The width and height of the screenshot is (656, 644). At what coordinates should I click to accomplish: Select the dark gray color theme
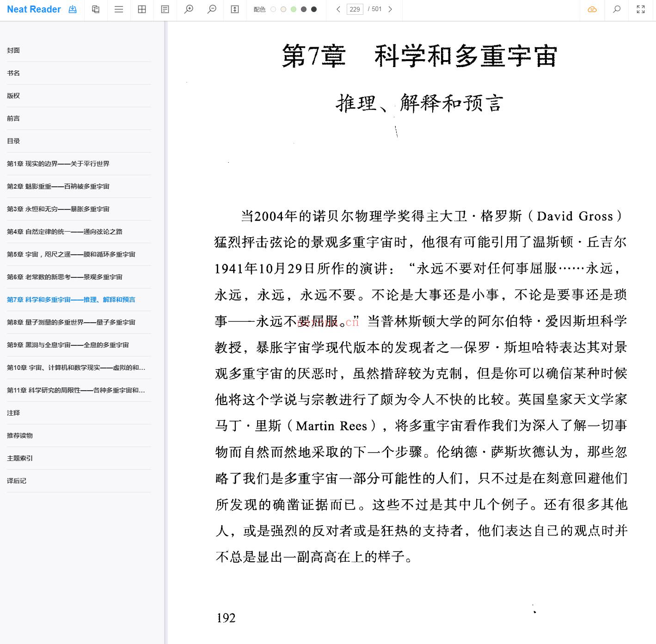pos(304,9)
